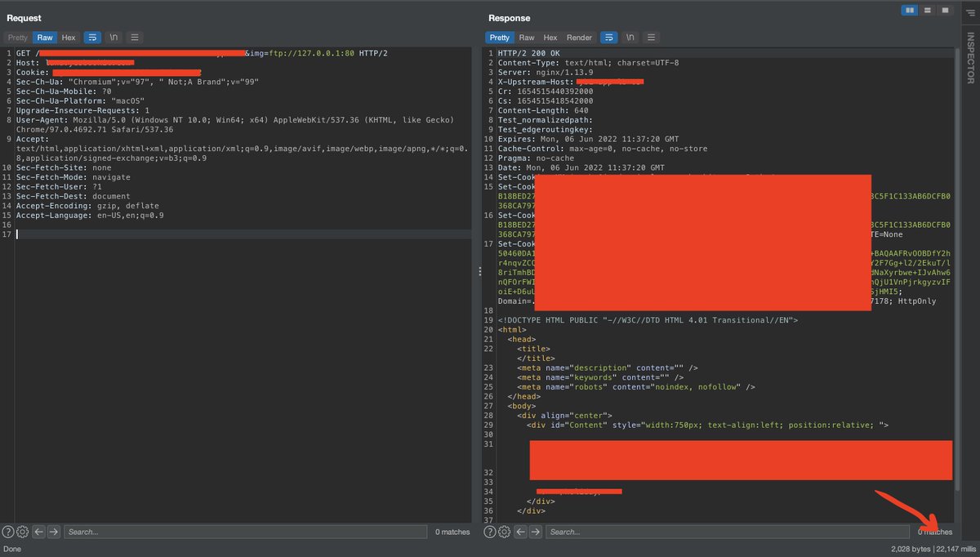The width and height of the screenshot is (980, 557).
Task: Switch to side-by-side layout view
Action: [x=910, y=10]
